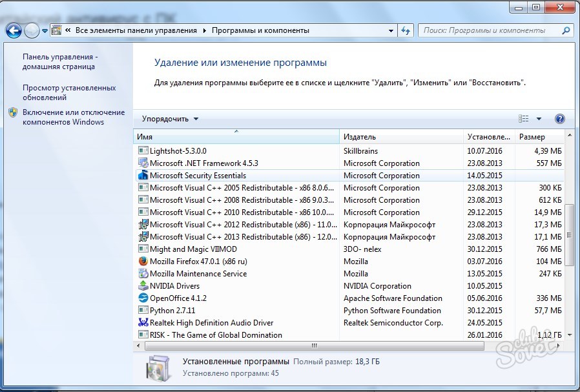Viewport: 580px width, 392px height.
Task: Open Просмотр установленных обновлений link
Action: point(69,92)
